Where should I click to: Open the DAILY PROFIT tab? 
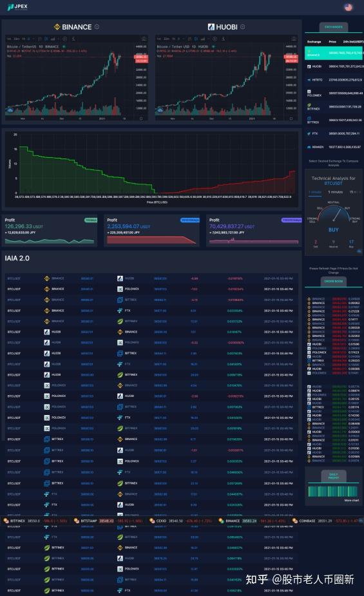click(x=333, y=476)
